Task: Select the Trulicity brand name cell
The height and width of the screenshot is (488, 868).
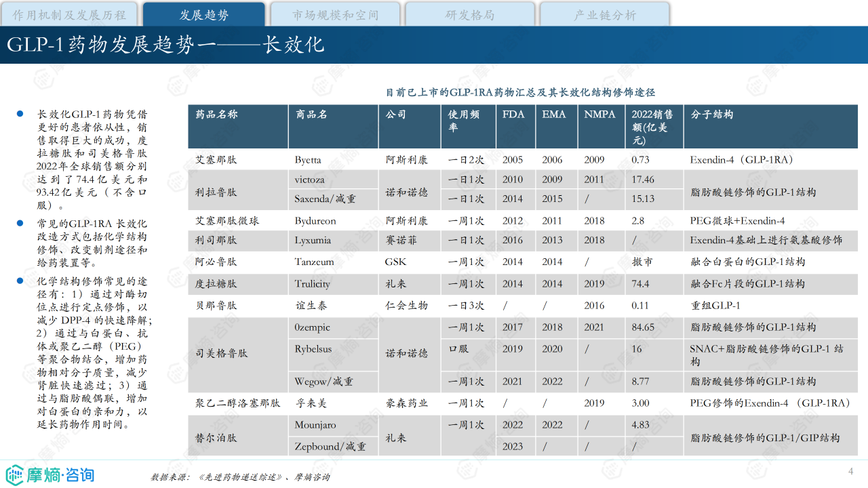Action: [x=333, y=284]
